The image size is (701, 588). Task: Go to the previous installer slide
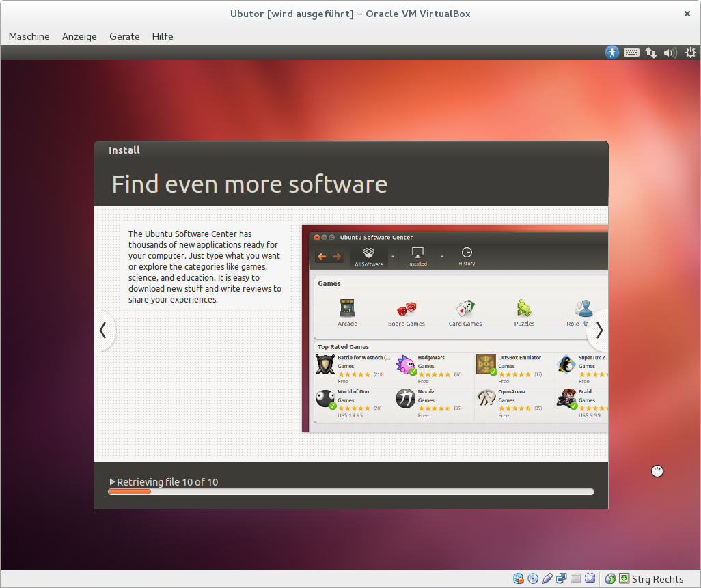point(103,331)
